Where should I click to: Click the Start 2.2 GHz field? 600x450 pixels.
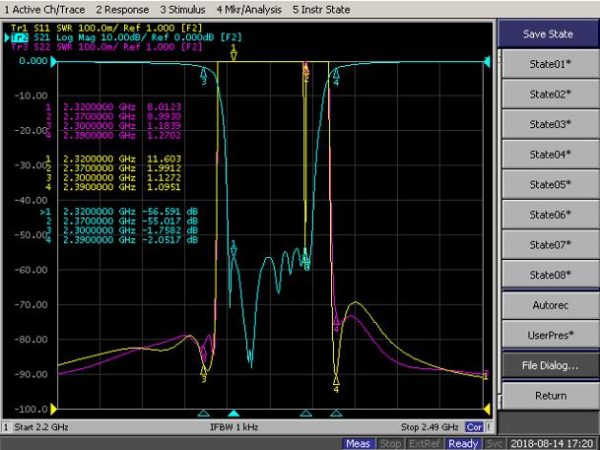pyautogui.click(x=41, y=427)
